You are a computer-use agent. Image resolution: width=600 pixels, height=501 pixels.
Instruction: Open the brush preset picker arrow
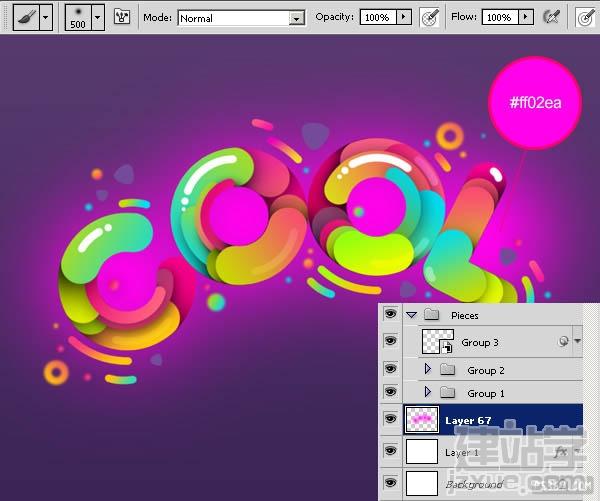[x=98, y=17]
